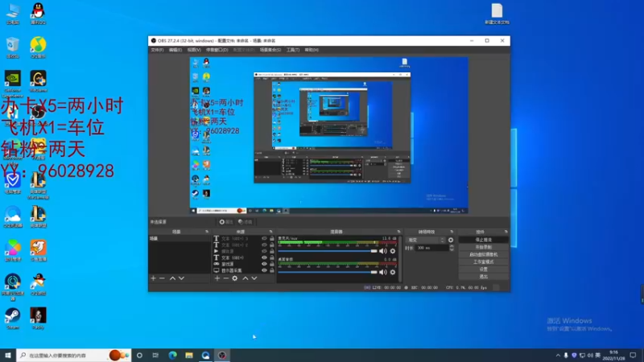Viewport: 644px width, 362px height.
Task: Toggle lock on the 游戏源 source
Action: click(272, 264)
